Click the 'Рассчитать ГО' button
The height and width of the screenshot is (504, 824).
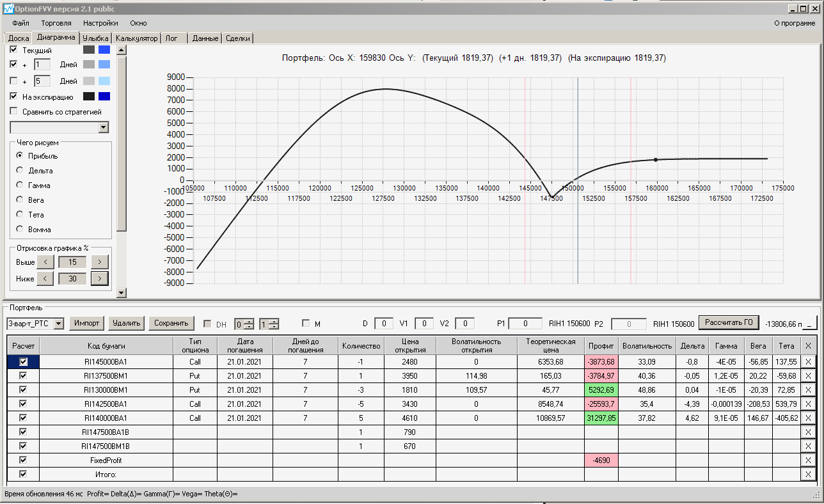coord(729,322)
